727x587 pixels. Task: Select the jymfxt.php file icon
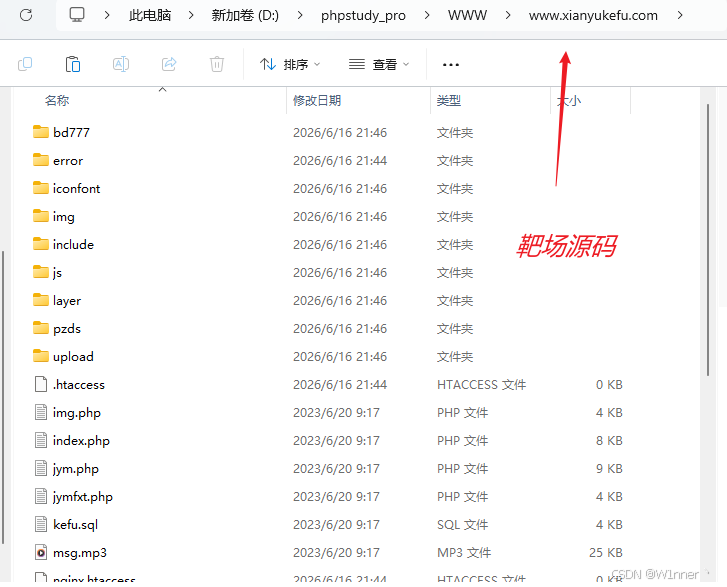41,496
